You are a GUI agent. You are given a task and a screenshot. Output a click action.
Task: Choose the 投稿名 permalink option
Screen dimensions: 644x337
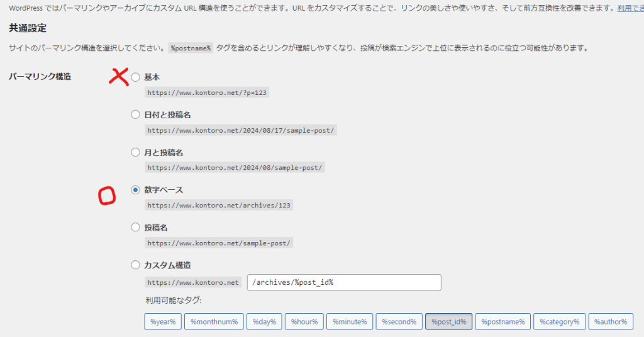pyautogui.click(x=135, y=228)
